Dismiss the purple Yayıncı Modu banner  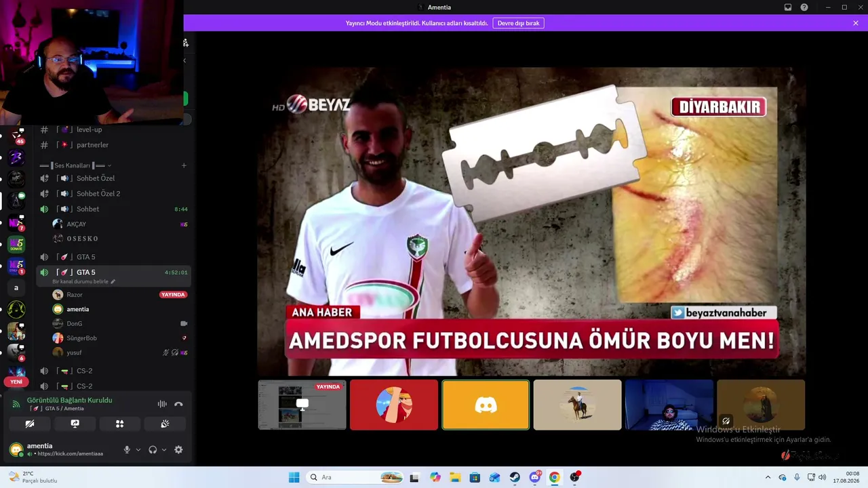pyautogui.click(x=856, y=23)
